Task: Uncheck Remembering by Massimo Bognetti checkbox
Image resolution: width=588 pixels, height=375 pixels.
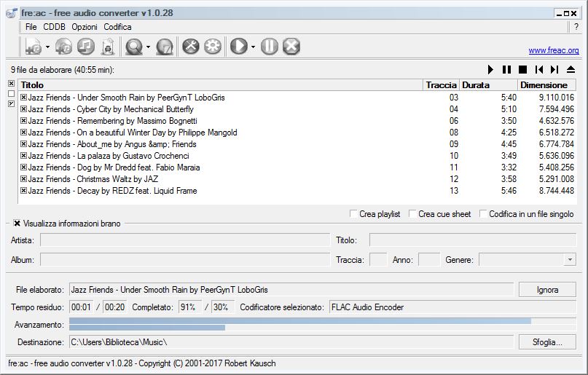Action: pos(23,121)
